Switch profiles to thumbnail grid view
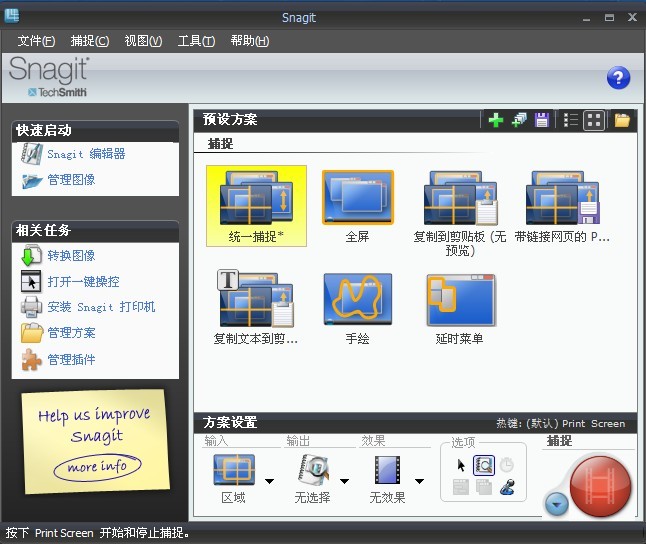646x544 pixels. [594, 120]
